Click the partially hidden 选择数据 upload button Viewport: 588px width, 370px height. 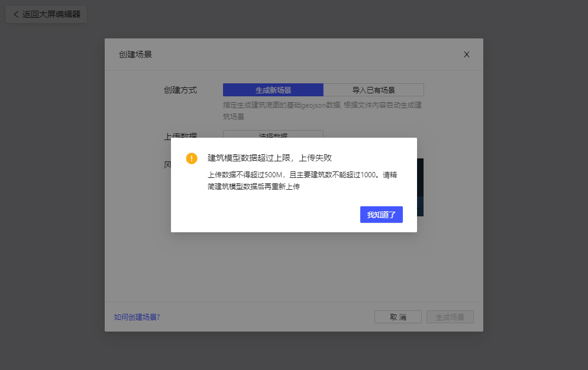pos(273,134)
